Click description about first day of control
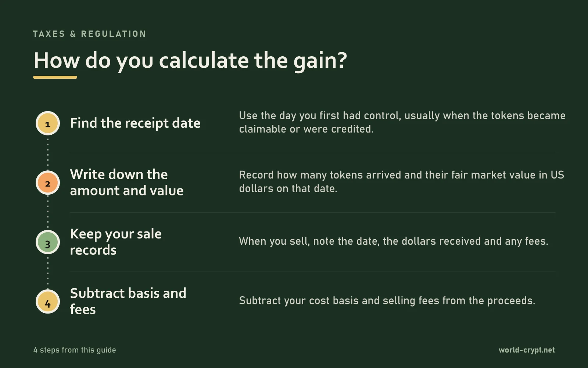 [x=402, y=122]
